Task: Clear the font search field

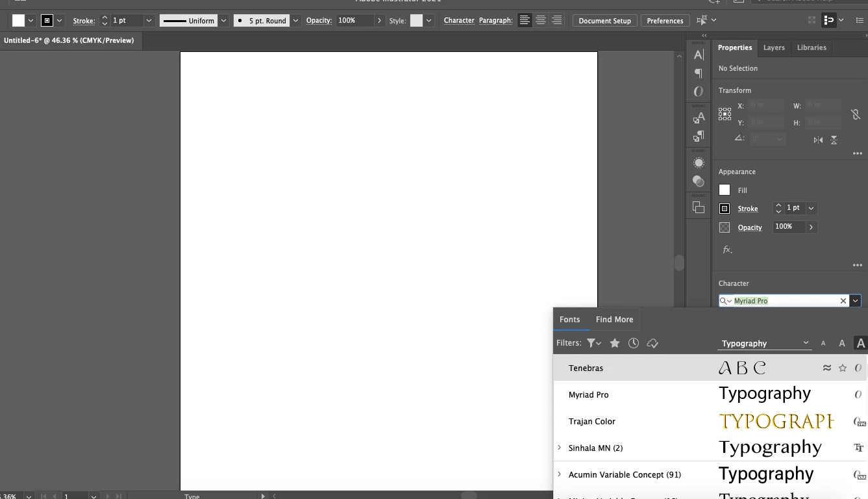Action: pyautogui.click(x=843, y=301)
